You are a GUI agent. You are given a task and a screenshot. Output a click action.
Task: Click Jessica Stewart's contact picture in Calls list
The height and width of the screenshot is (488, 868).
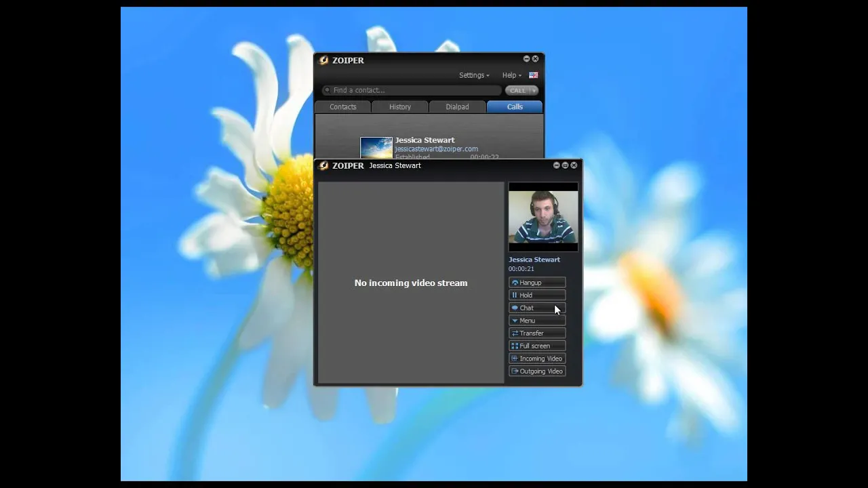pos(376,148)
